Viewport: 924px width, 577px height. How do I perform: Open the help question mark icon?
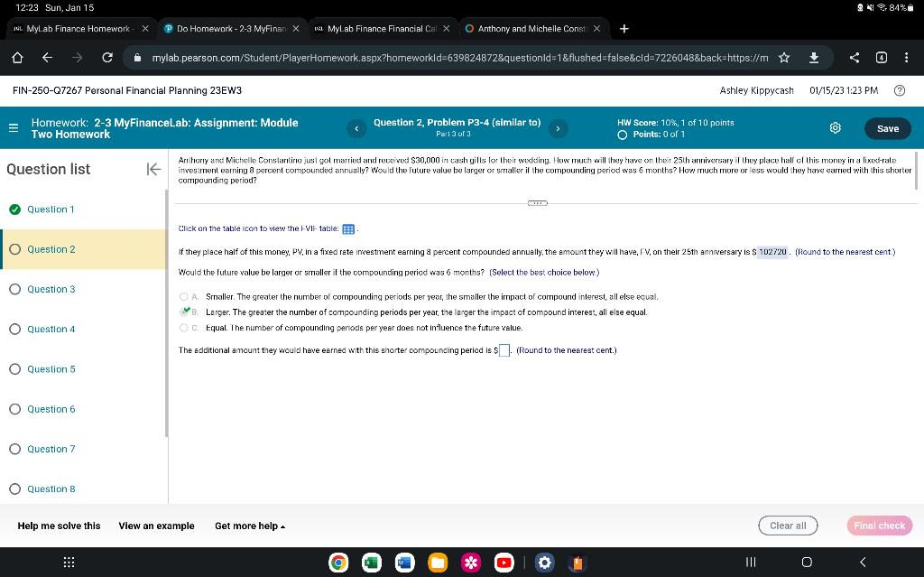(900, 90)
